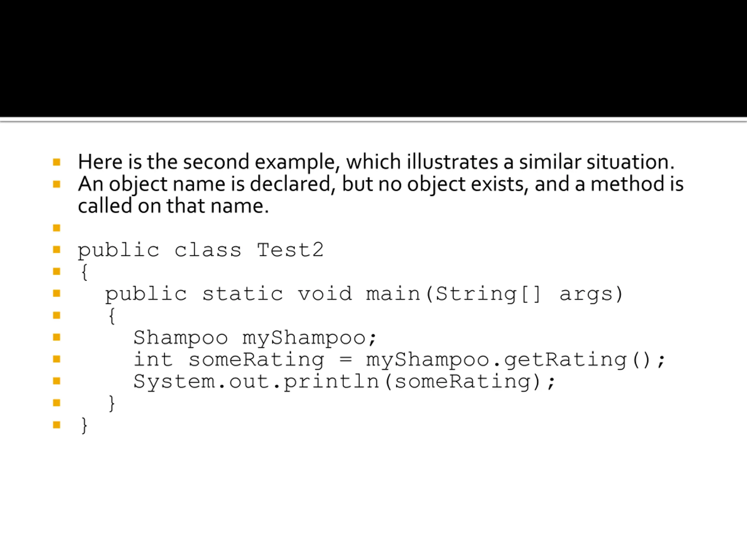Viewport: 747px width, 560px height.
Task: Click 'public static void main(String[] args)' line
Action: [364, 294]
